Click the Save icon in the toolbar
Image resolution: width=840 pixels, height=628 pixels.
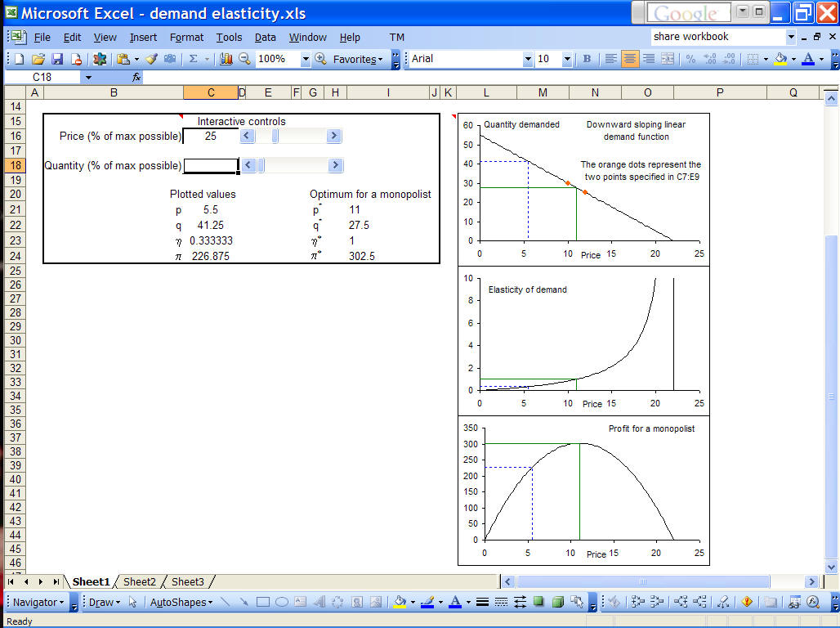click(57, 59)
